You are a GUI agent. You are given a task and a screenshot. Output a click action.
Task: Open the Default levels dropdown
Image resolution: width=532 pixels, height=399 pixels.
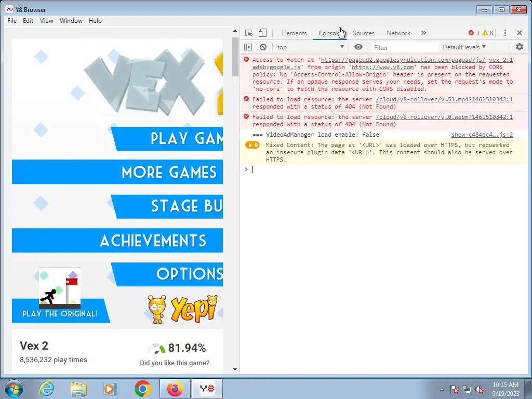pyautogui.click(x=464, y=47)
